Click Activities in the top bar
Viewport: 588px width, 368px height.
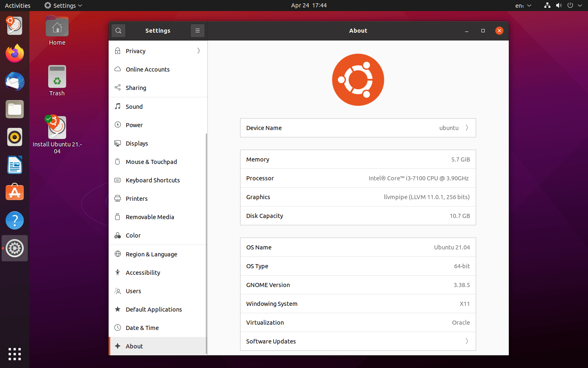point(18,6)
